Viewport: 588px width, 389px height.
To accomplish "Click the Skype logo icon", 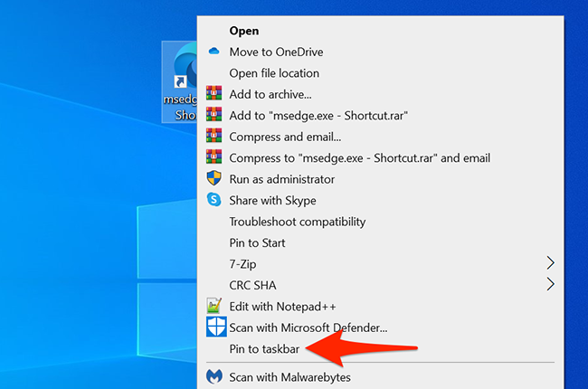I will [x=213, y=199].
